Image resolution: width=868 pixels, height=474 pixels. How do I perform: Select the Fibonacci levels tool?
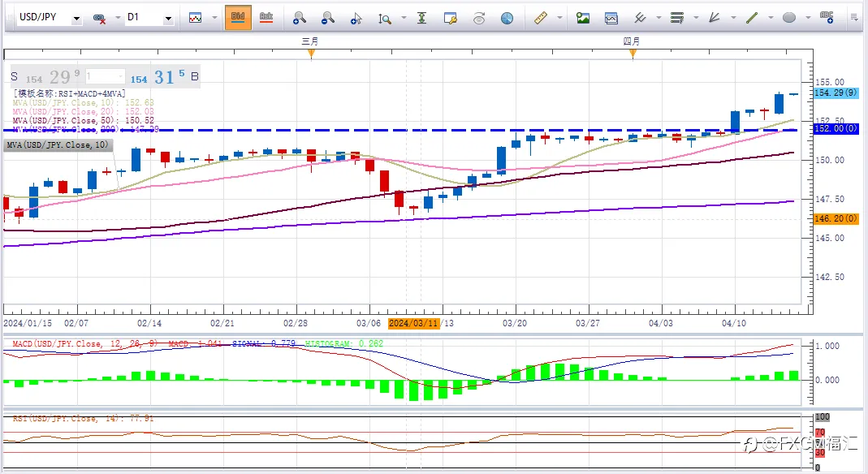677,18
